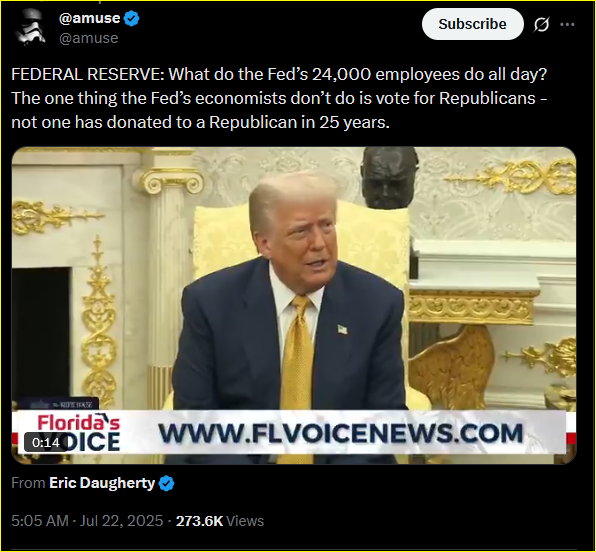Open the @amuse display name profile
Screen dimensions: 596x552
click(89, 18)
